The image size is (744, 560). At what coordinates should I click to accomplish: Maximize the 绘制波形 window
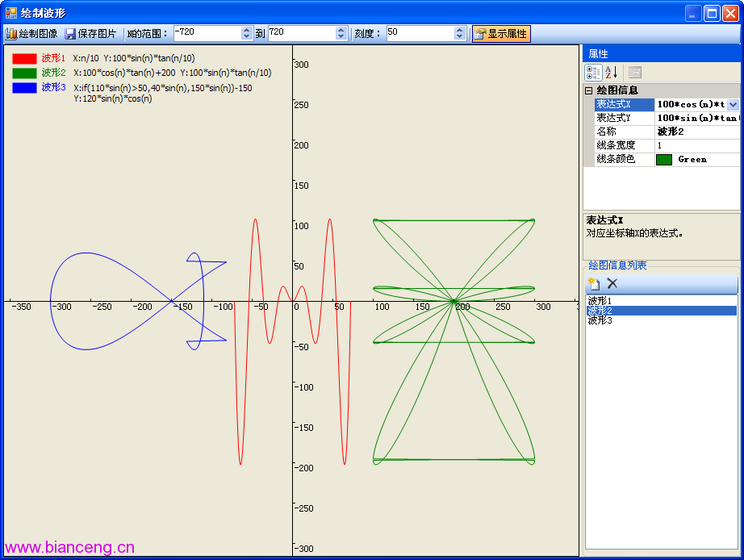coord(712,13)
